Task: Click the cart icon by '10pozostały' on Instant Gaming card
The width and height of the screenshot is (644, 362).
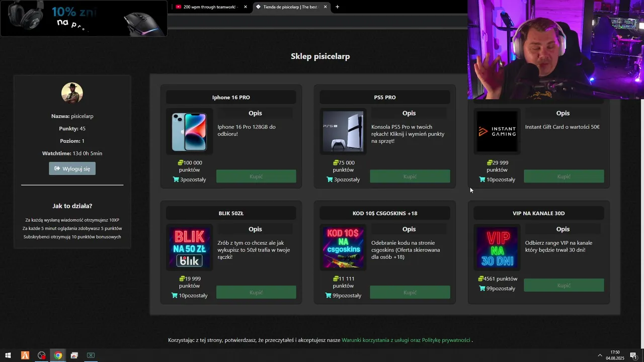Action: pyautogui.click(x=482, y=179)
